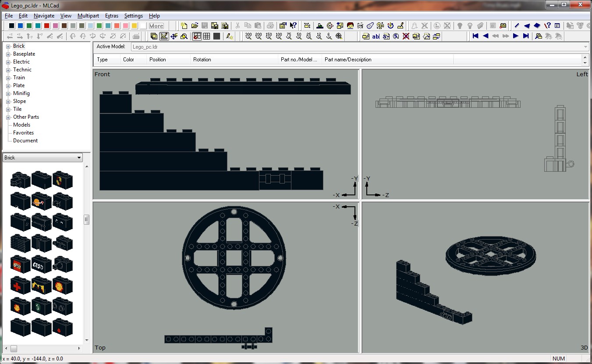
Task: Pick the red color swatch
Action: coord(46,26)
